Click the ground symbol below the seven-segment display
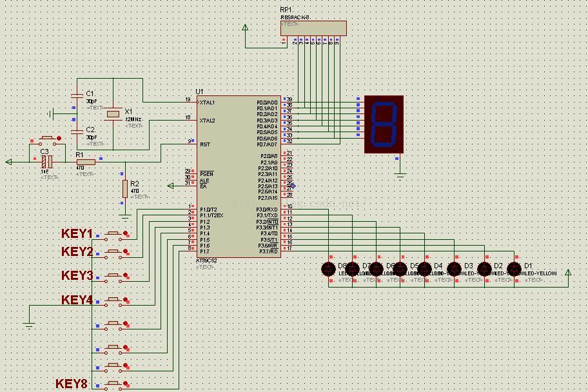This screenshot has height=392, width=588. click(400, 175)
